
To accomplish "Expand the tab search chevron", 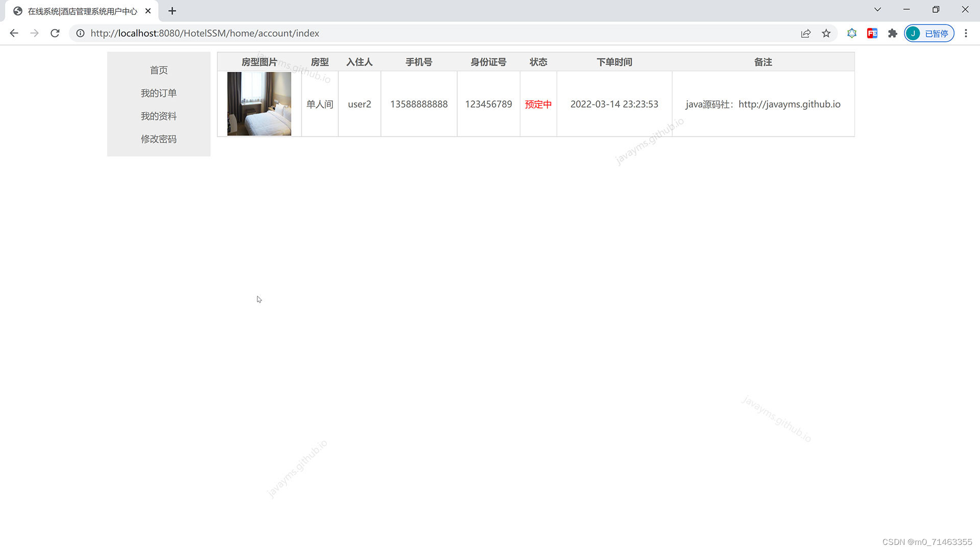I will click(x=877, y=10).
